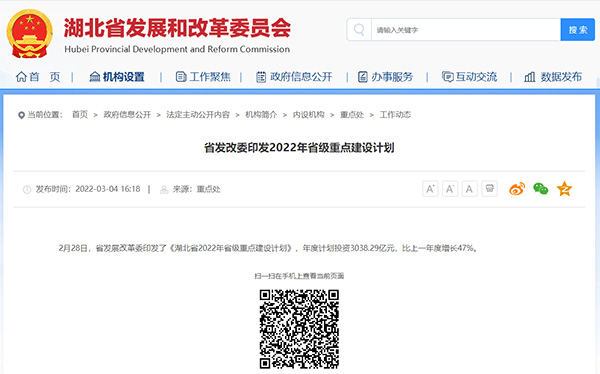Click the site title 湖北省发展和改革委员会
The height and width of the screenshot is (374, 600).
click(x=177, y=28)
